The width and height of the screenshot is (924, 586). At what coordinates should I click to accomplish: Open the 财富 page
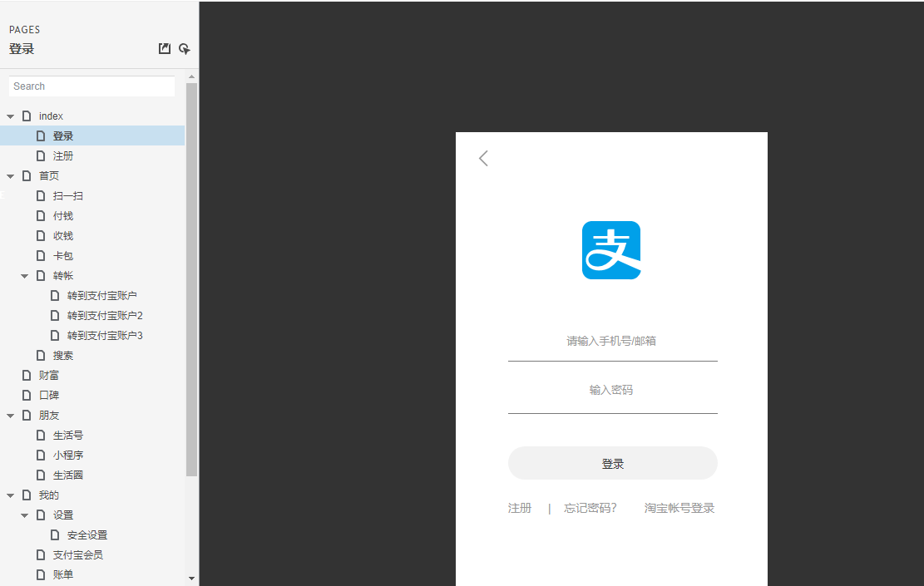49,375
